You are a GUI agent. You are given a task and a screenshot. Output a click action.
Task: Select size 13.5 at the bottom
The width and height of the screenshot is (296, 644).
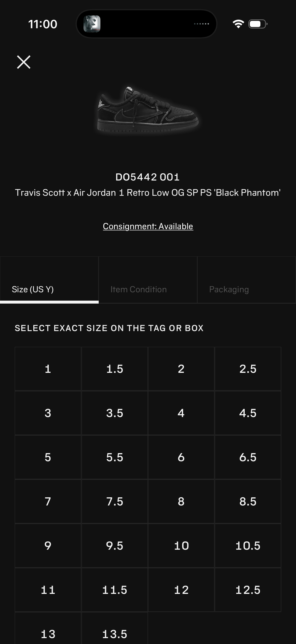pyautogui.click(x=114, y=633)
